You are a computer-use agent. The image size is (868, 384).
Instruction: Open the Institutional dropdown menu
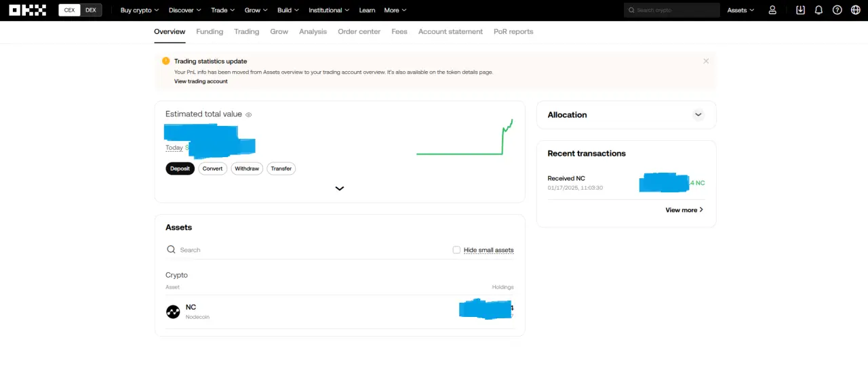[329, 10]
